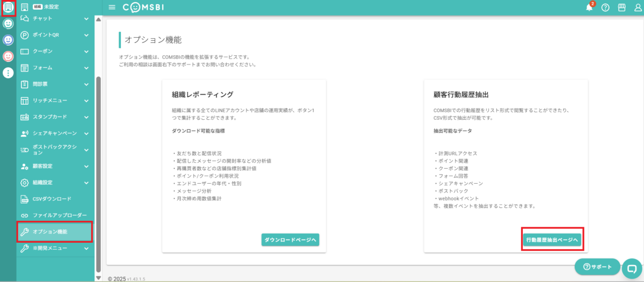
Task: Expand the 顧客設定 section chevron
Action: (x=86, y=166)
